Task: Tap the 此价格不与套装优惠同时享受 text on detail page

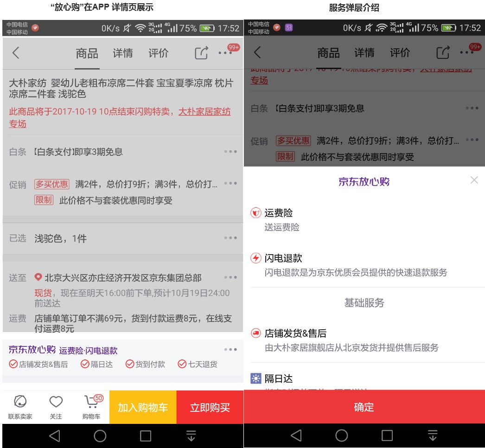Action: coord(115,200)
